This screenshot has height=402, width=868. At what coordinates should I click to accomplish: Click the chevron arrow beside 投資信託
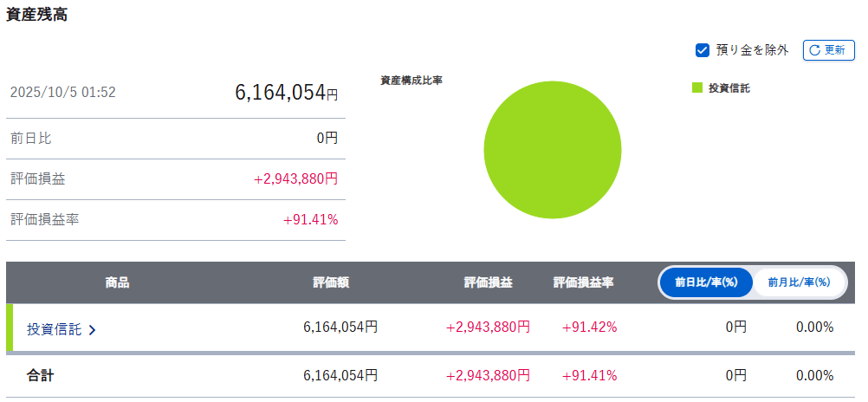tap(92, 329)
